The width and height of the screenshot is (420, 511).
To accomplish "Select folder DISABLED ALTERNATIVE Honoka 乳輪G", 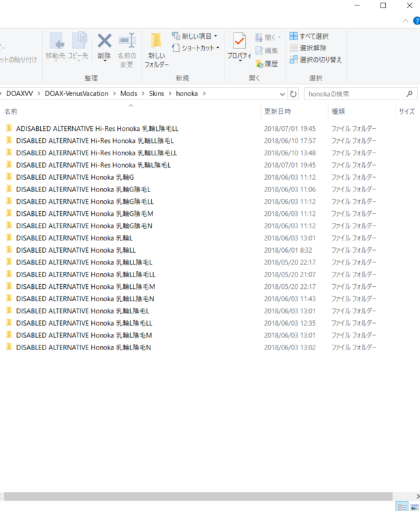I will (75, 177).
